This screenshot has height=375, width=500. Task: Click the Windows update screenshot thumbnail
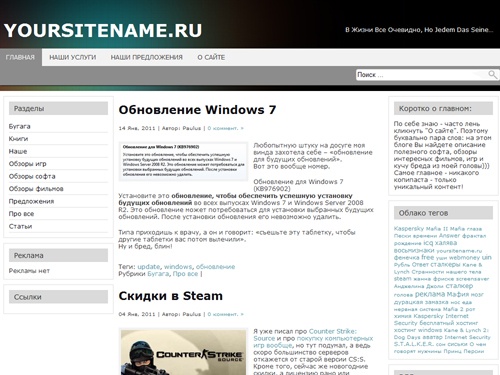[x=183, y=161]
